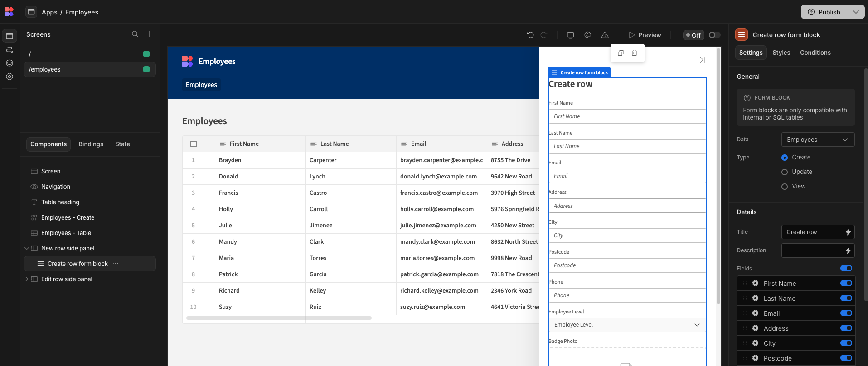Expand the Edit row side panel tree node
Viewport: 868px width, 366px height.
coord(27,279)
